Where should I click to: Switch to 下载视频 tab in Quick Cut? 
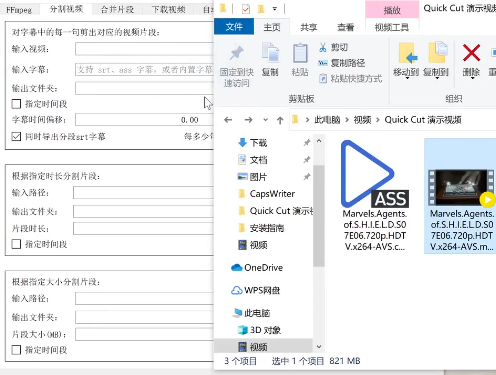coord(168,10)
